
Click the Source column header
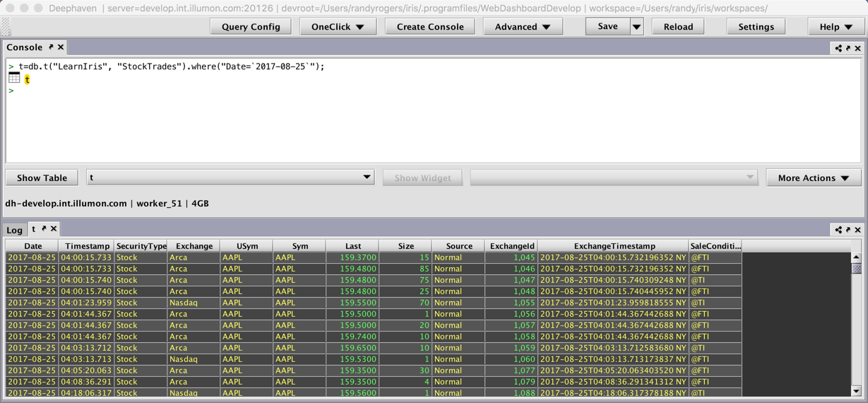[x=458, y=246]
